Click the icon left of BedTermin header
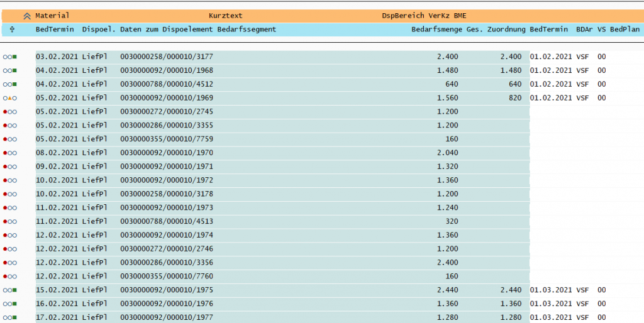 coord(13,30)
